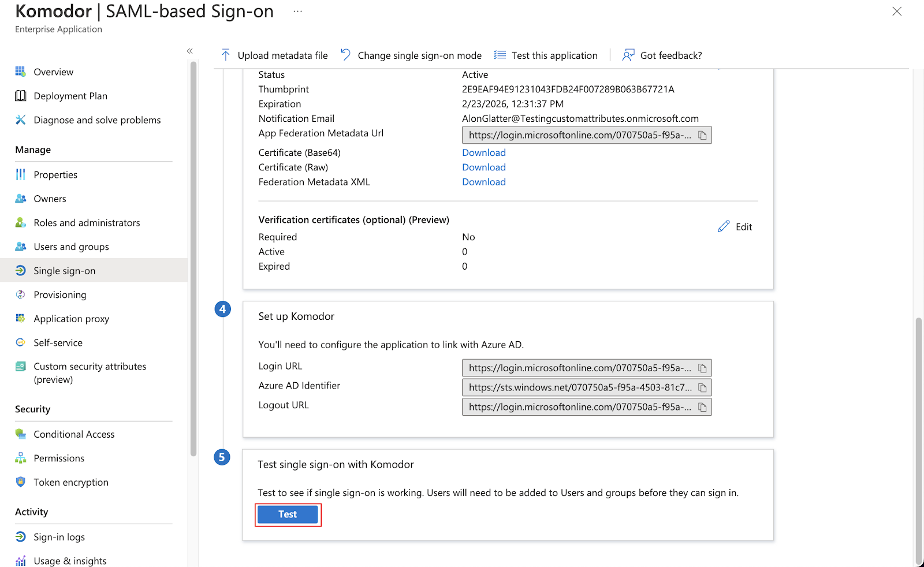Click the expiration date 2/23/2026
The image size is (924, 567).
point(513,104)
